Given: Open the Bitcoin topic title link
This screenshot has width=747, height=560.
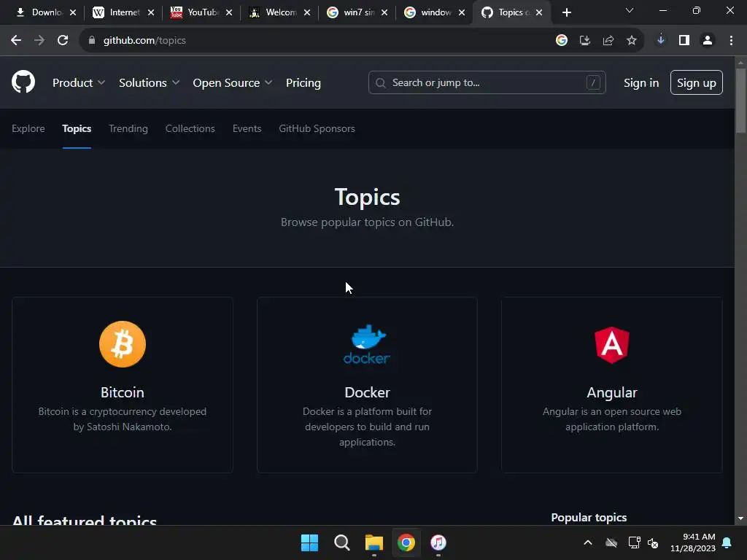Looking at the screenshot, I should coord(123,392).
